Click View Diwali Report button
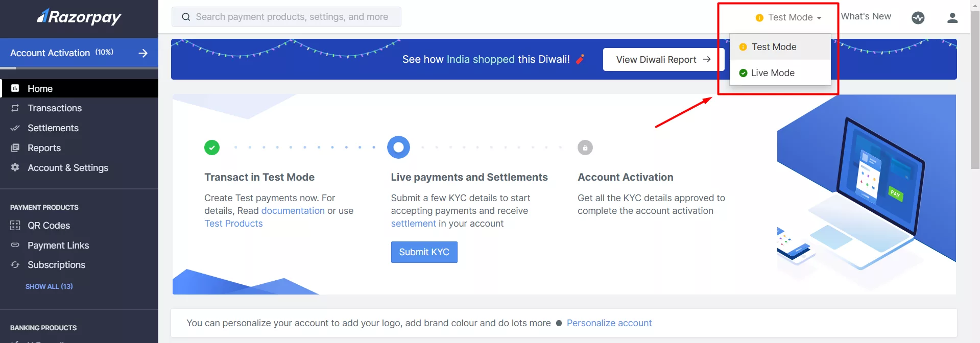Viewport: 980px width, 343px height. coord(663,60)
